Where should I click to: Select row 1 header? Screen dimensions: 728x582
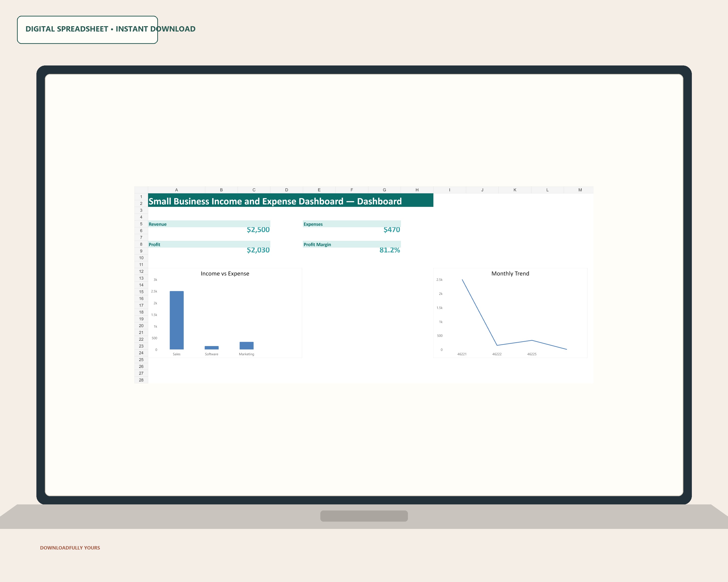coord(141,197)
